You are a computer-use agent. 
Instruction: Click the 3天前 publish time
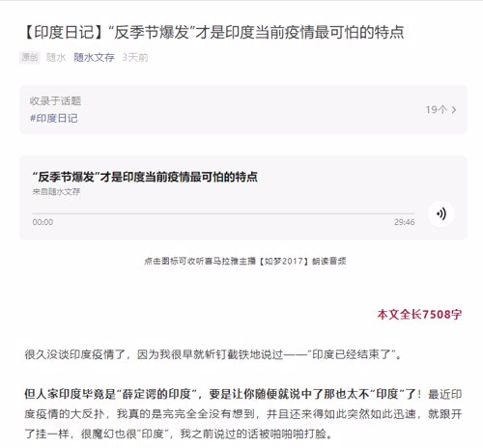coord(135,58)
